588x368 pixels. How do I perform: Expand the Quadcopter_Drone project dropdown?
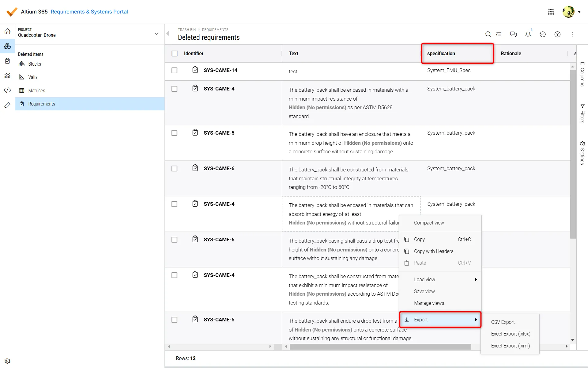156,34
